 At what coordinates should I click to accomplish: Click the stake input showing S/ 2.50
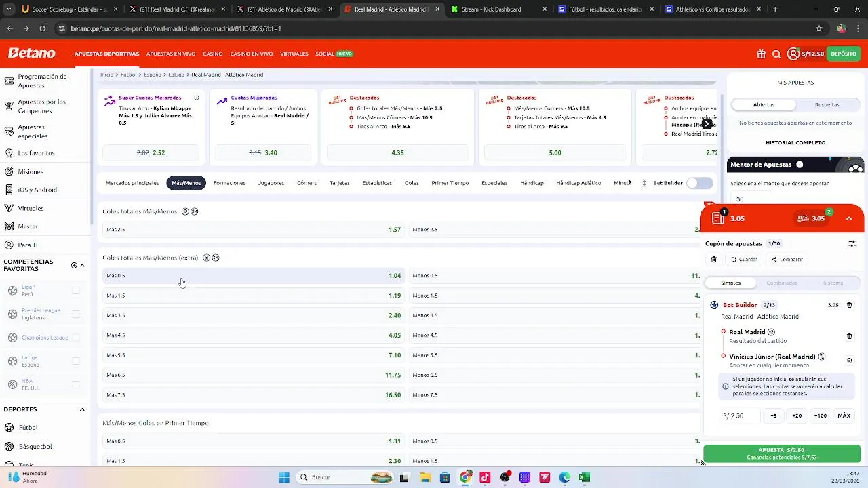pyautogui.click(x=739, y=415)
